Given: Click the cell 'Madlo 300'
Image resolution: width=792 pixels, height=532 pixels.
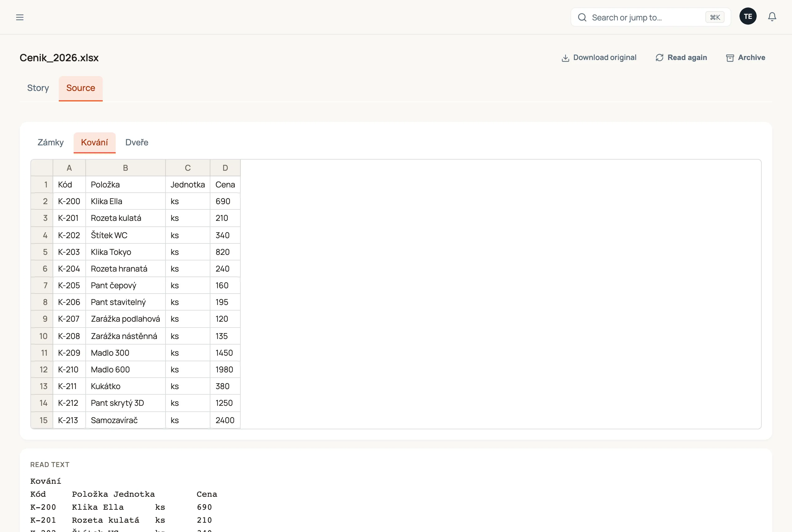Looking at the screenshot, I should coord(126,353).
